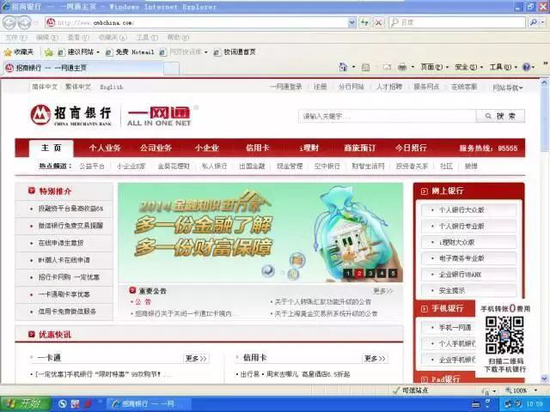Open the 100% zoom level dropdown
The width and height of the screenshot is (550, 412).
pyautogui.click(x=536, y=390)
